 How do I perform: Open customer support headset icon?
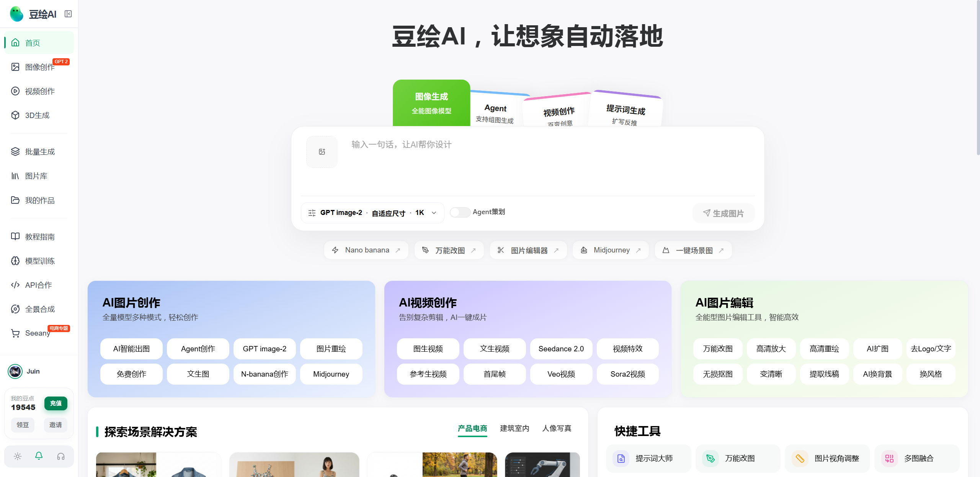click(61, 456)
